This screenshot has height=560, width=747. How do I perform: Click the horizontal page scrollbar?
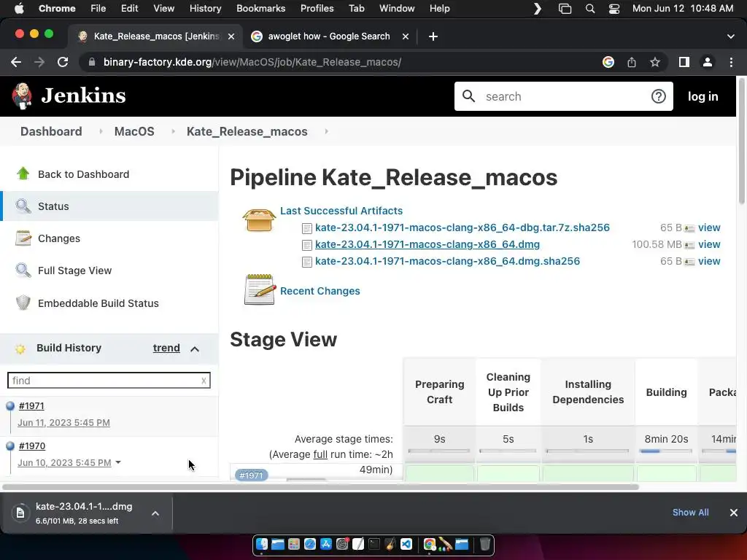coord(320,486)
